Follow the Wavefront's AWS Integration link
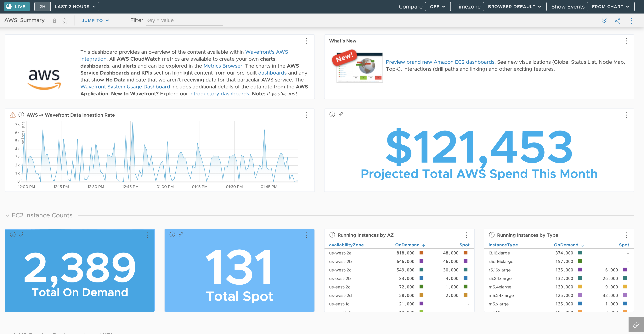The width and height of the screenshot is (644, 334). [266, 52]
